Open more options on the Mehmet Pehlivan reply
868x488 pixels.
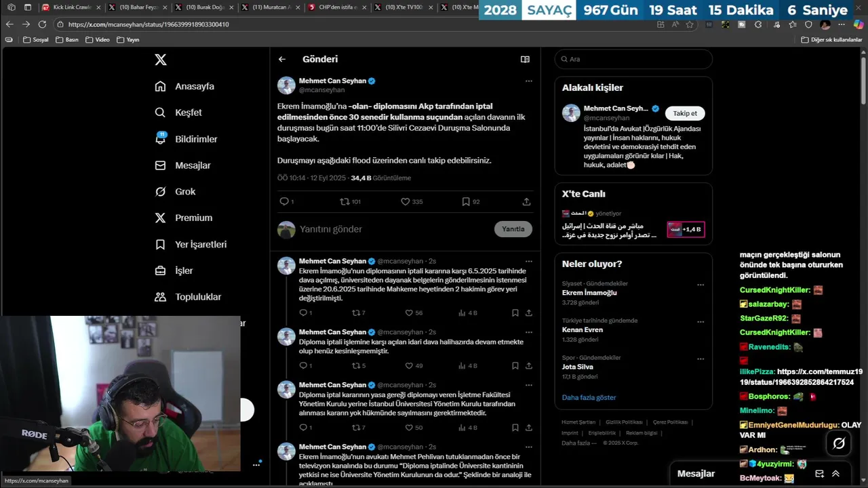point(529,447)
